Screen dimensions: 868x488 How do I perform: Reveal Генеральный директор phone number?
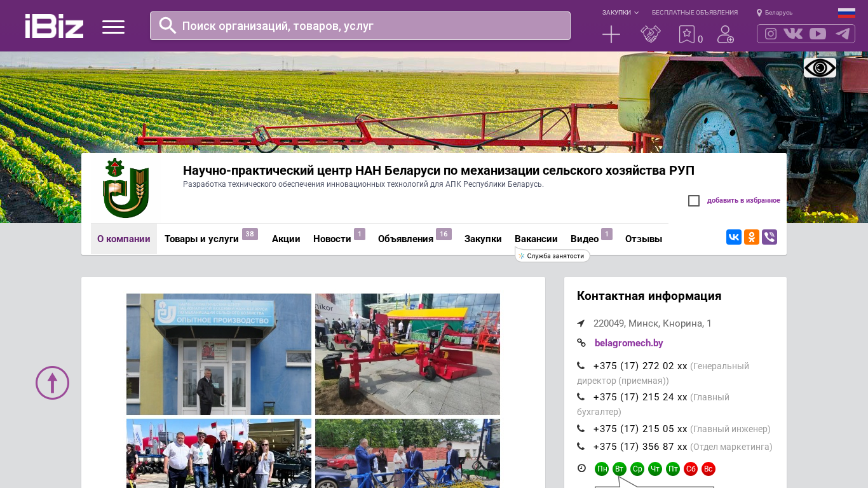tap(640, 366)
